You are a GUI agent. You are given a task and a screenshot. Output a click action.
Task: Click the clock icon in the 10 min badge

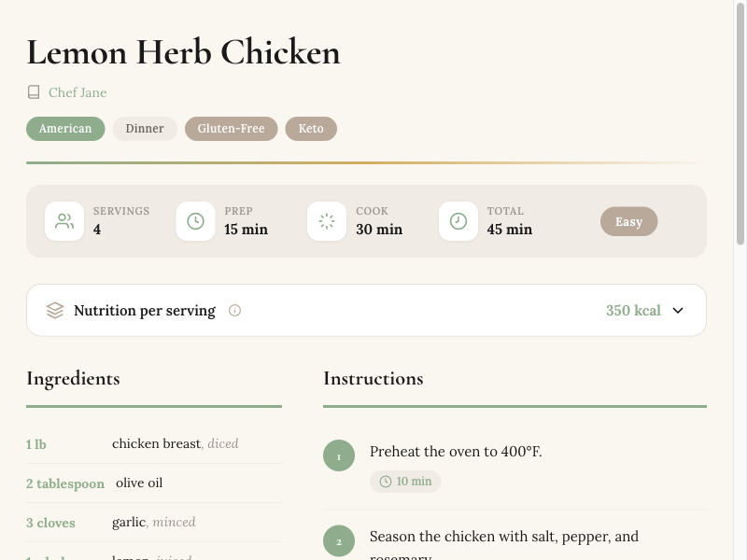click(386, 481)
